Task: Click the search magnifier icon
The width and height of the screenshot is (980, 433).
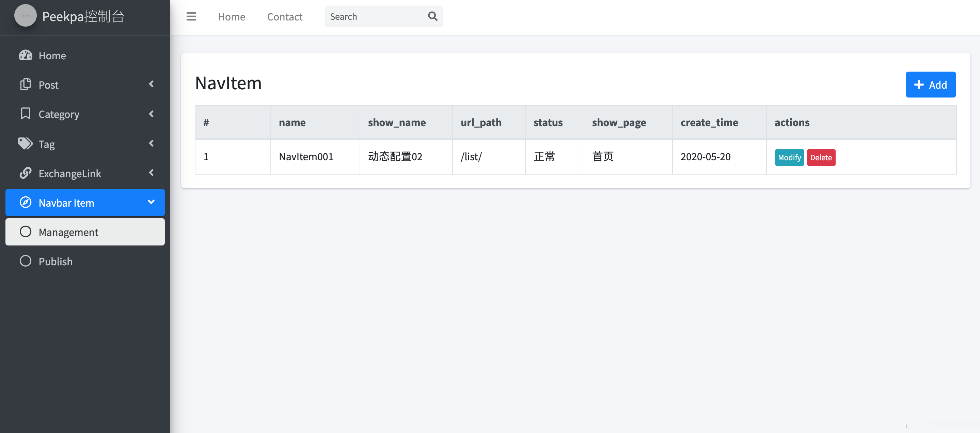Action: pyautogui.click(x=432, y=16)
